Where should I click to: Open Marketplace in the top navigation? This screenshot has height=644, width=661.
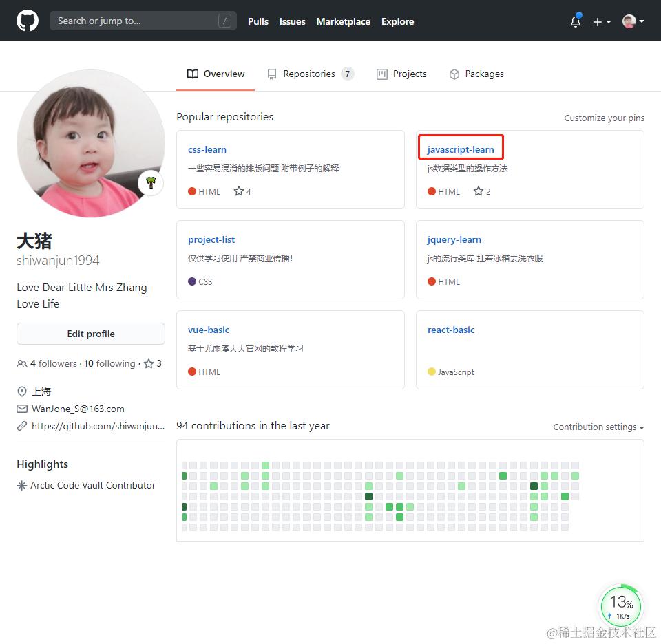(343, 21)
